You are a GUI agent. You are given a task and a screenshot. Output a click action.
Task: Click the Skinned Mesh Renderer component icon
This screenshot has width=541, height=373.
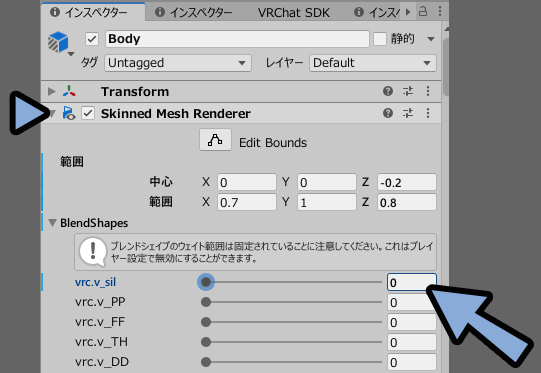tap(69, 113)
